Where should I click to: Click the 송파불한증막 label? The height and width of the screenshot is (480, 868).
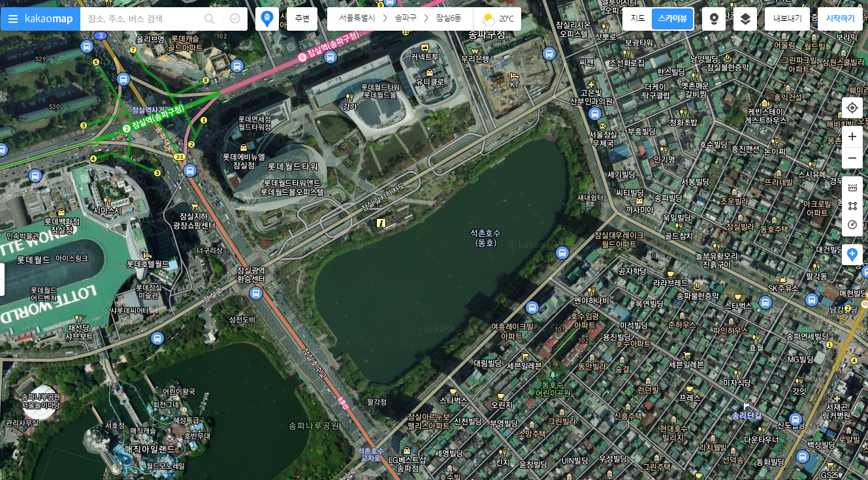[x=697, y=295]
